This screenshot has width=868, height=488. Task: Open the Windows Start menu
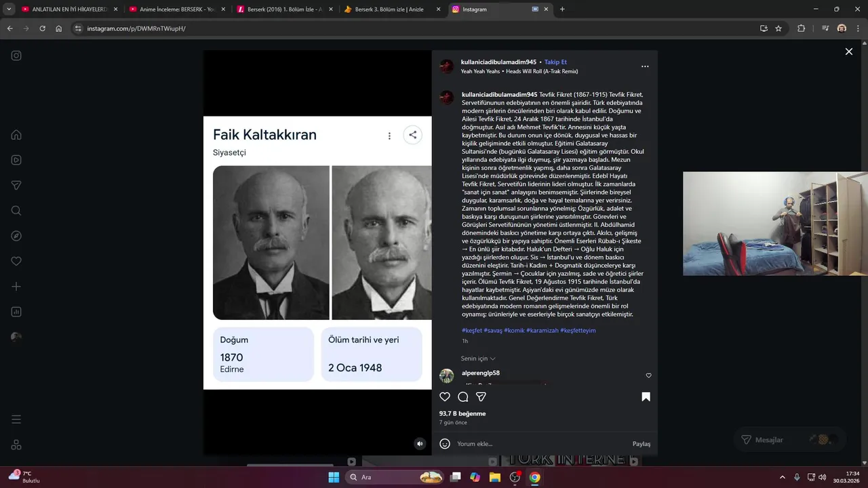tap(334, 477)
